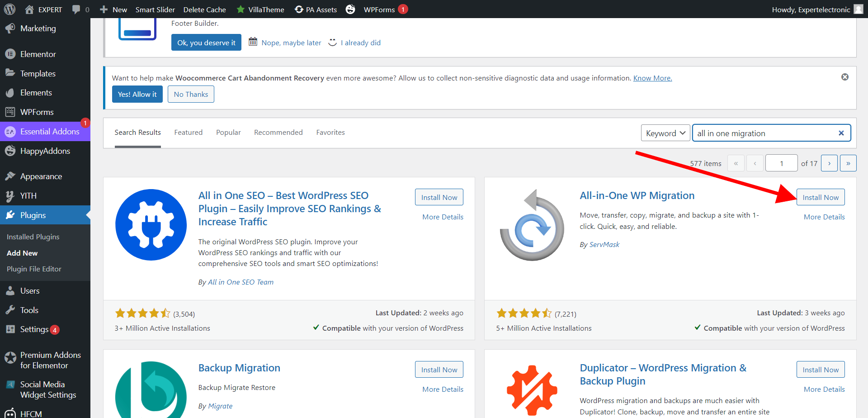Click 'Nope, maybe later' link
Viewport: 868px width, 418px height.
(x=291, y=43)
